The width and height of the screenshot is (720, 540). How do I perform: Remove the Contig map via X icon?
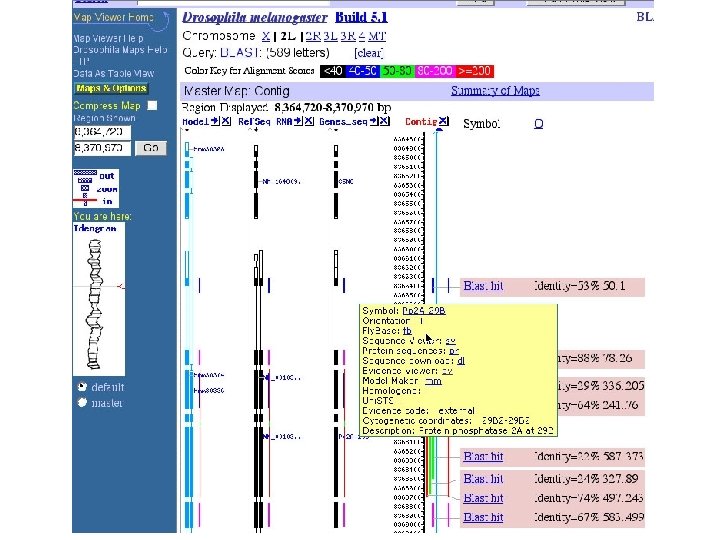pyautogui.click(x=443, y=121)
